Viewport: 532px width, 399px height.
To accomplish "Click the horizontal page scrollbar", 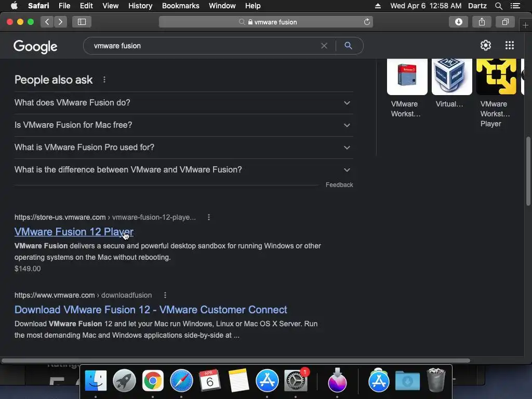I will pos(236,361).
